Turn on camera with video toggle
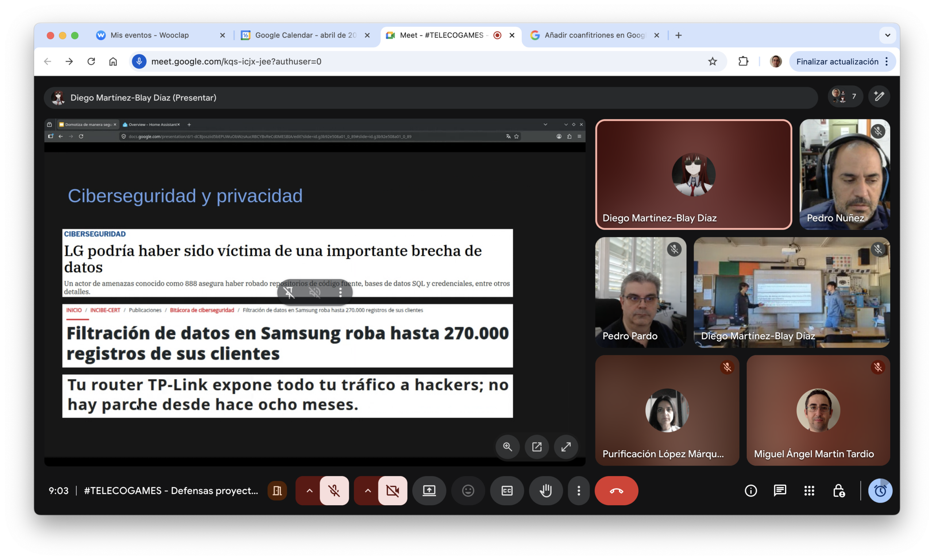Image resolution: width=934 pixels, height=560 pixels. [393, 491]
